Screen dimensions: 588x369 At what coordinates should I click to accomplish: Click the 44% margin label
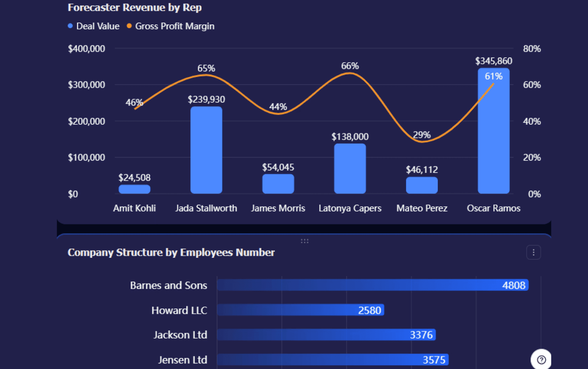point(278,107)
